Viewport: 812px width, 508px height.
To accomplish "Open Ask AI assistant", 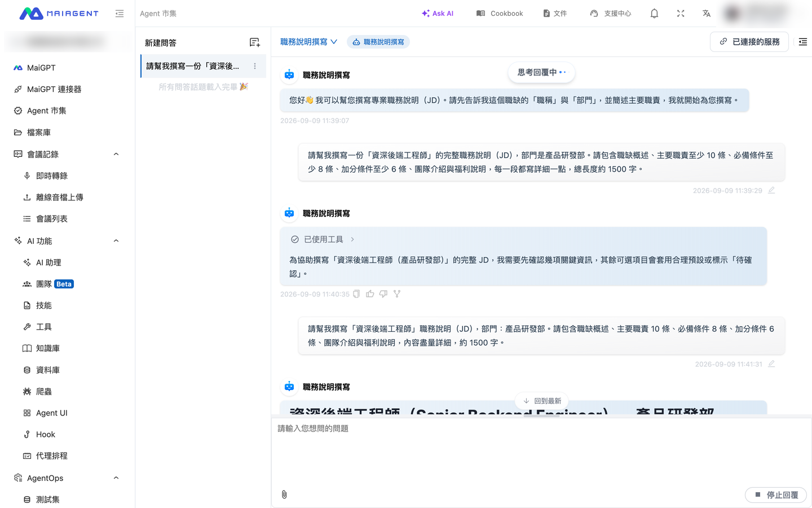I will coord(438,14).
